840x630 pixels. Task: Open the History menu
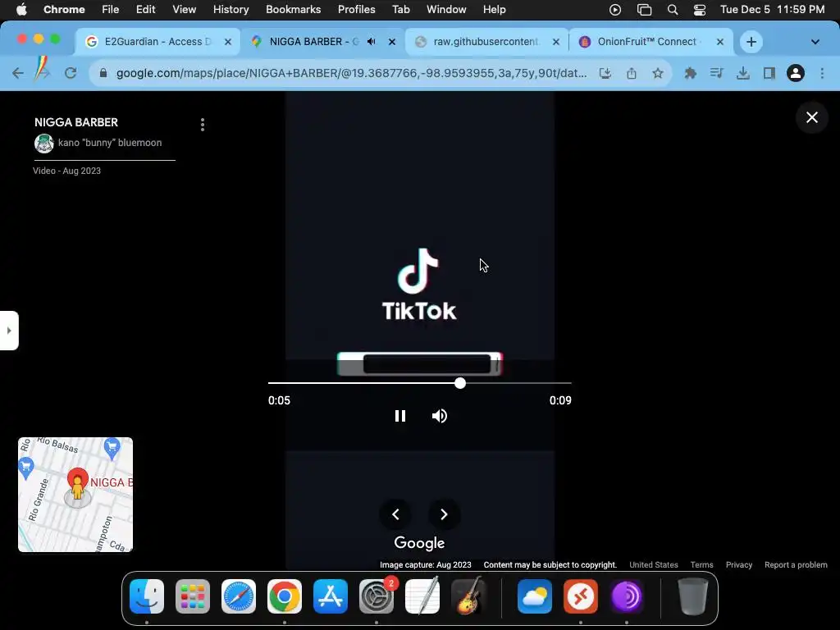click(231, 10)
